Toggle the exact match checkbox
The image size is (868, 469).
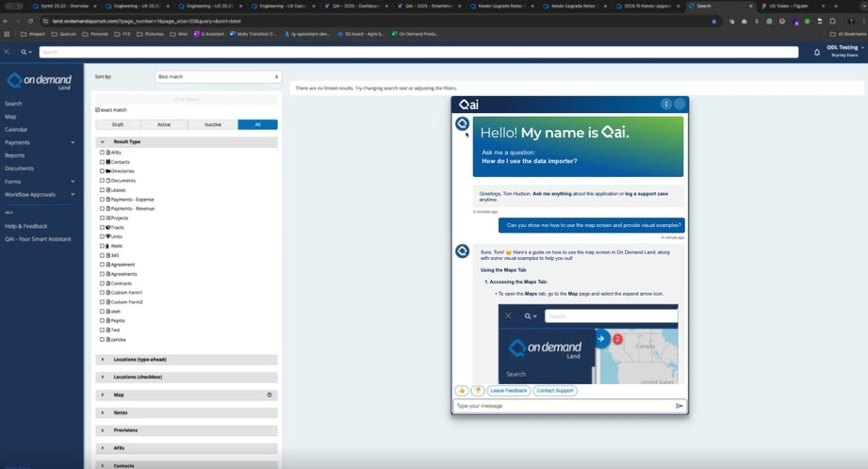[98, 110]
